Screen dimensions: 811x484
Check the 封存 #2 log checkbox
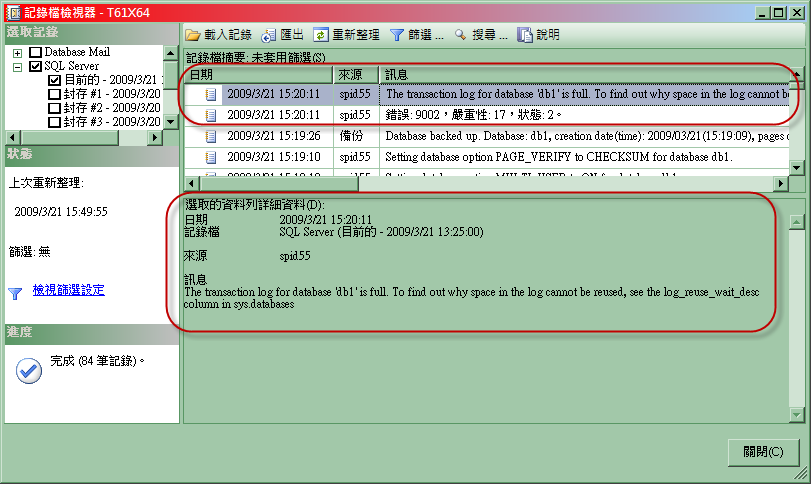(54, 108)
